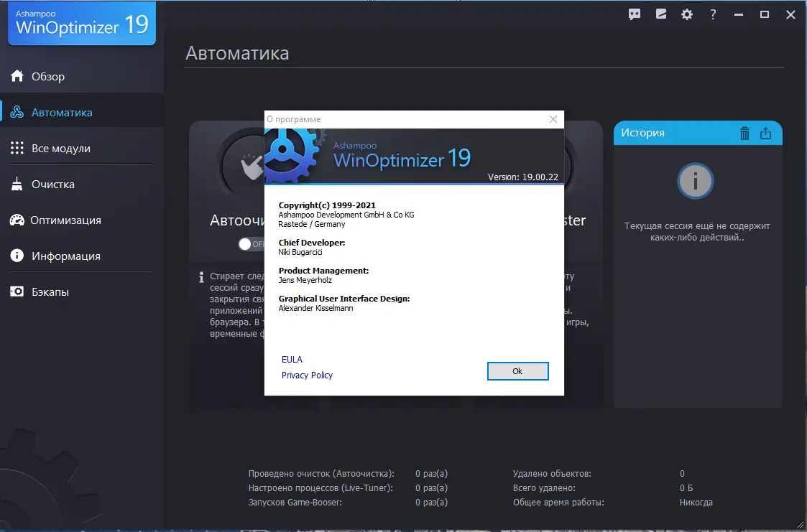This screenshot has height=532, width=807.
Task: Click the small info icon near description text
Action: pos(201,277)
